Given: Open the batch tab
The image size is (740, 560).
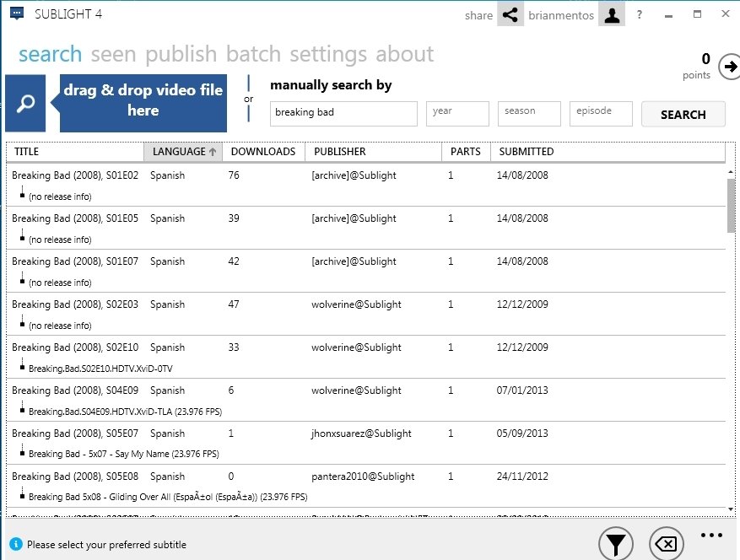Looking at the screenshot, I should click(x=253, y=54).
